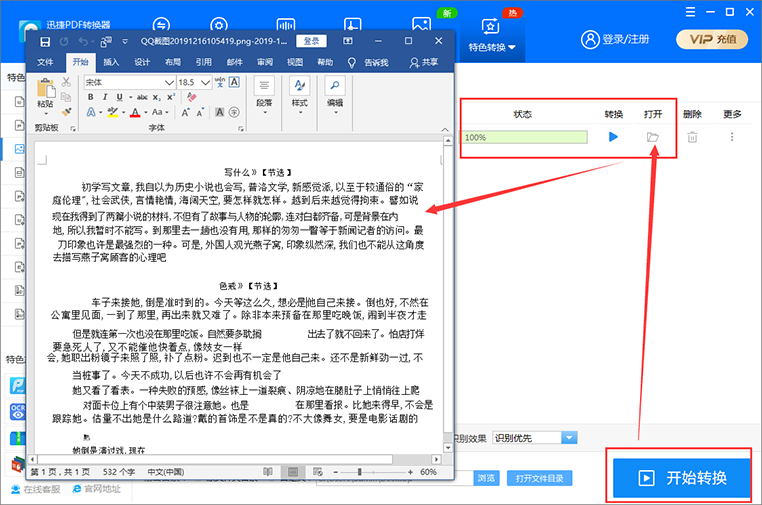Image resolution: width=762 pixels, height=505 pixels.
Task: Click the ribbon display options icon in Word
Action: pos(348,41)
